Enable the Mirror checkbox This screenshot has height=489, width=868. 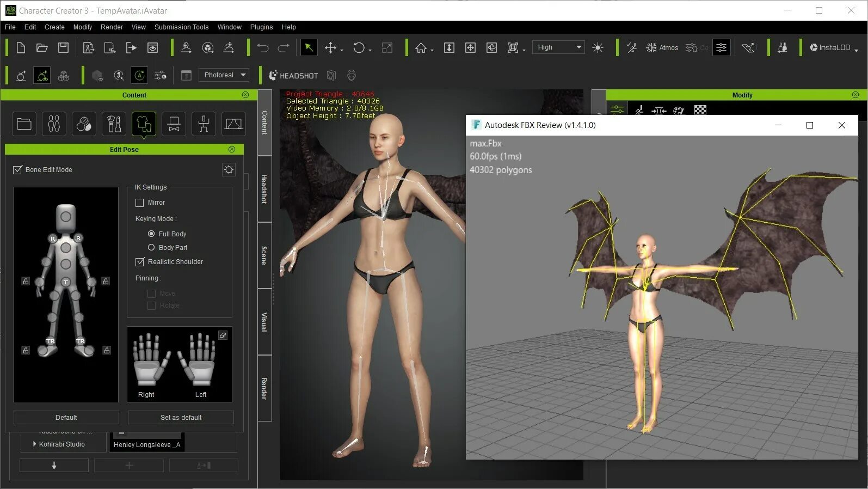click(x=140, y=203)
